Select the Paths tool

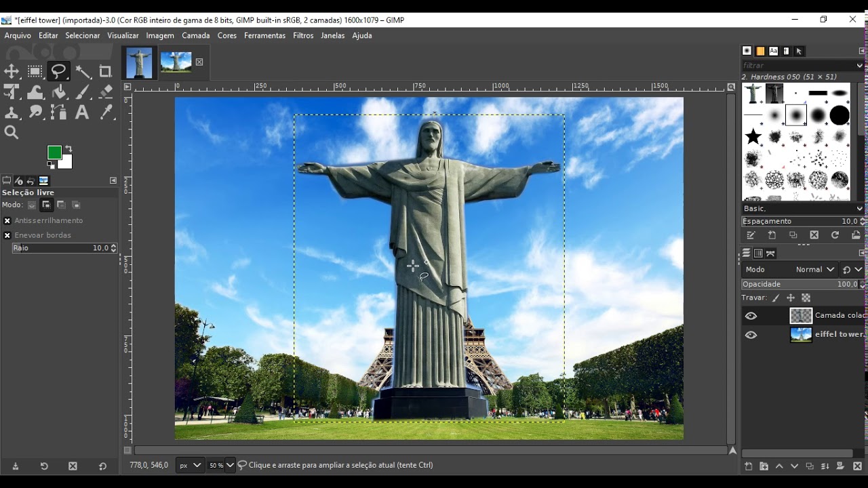pos(59,113)
